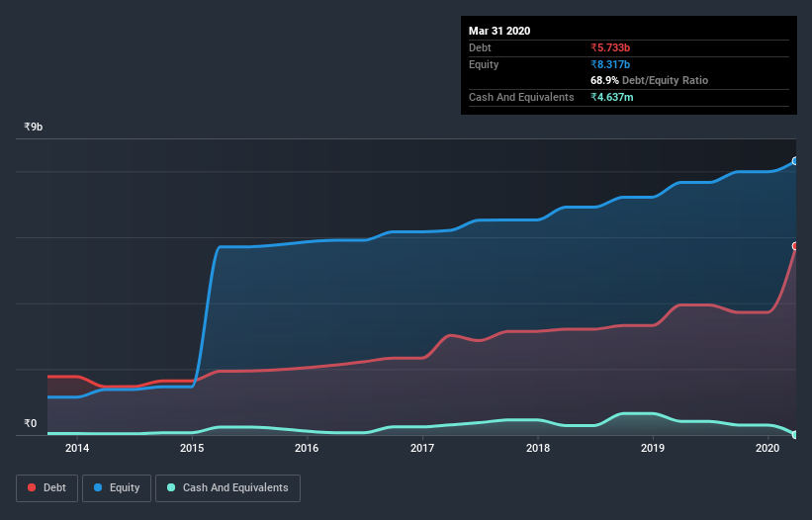Toggle Cash And Equivalents legend button

click(227, 488)
